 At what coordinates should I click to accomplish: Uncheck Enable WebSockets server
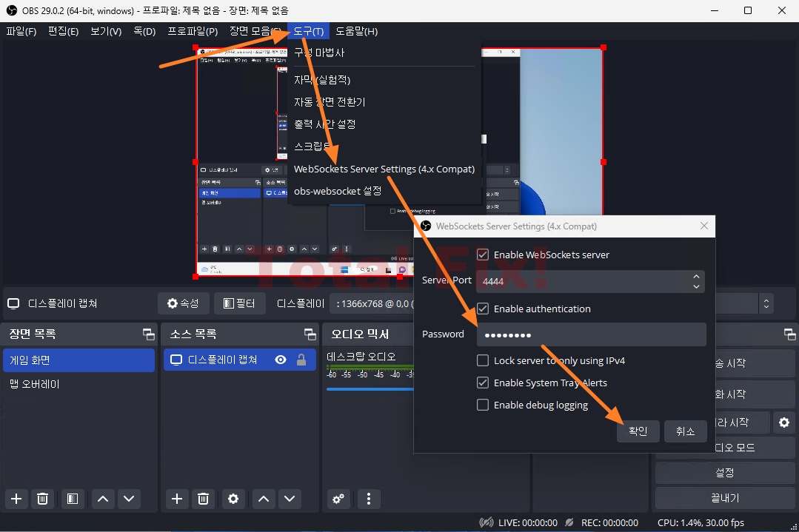tap(483, 255)
